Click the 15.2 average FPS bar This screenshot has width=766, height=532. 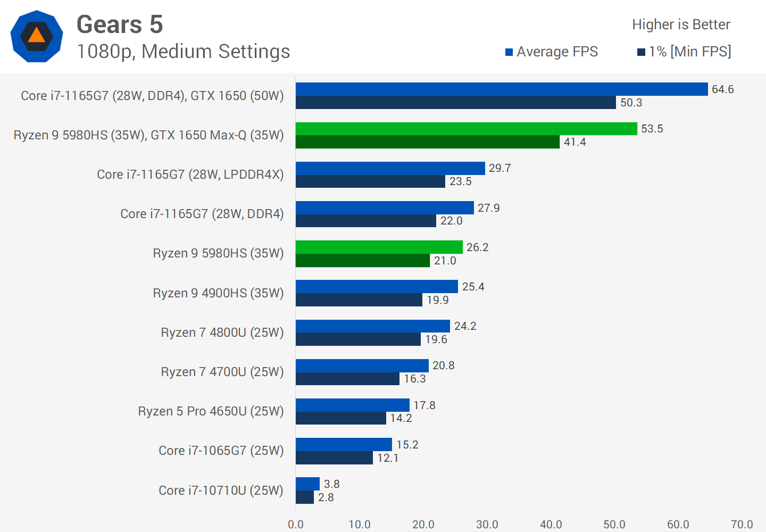344,444
